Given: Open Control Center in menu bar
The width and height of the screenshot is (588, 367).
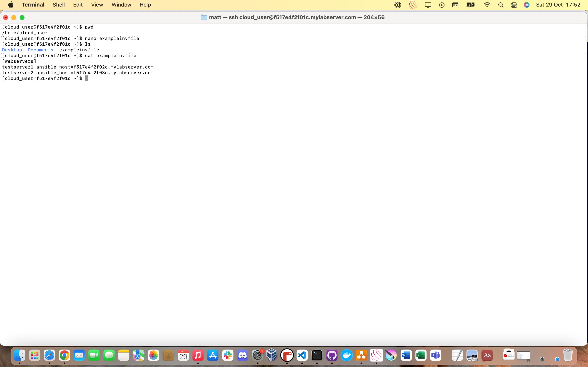Looking at the screenshot, I should pyautogui.click(x=514, y=5).
